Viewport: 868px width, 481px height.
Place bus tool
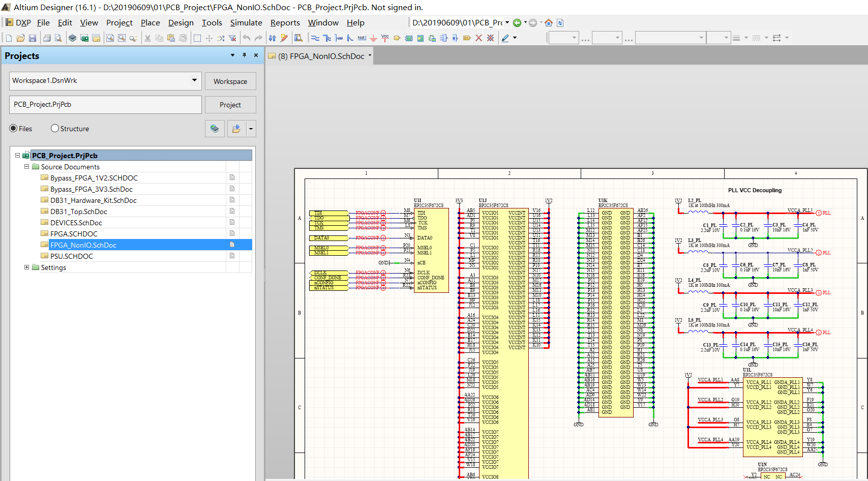327,38
